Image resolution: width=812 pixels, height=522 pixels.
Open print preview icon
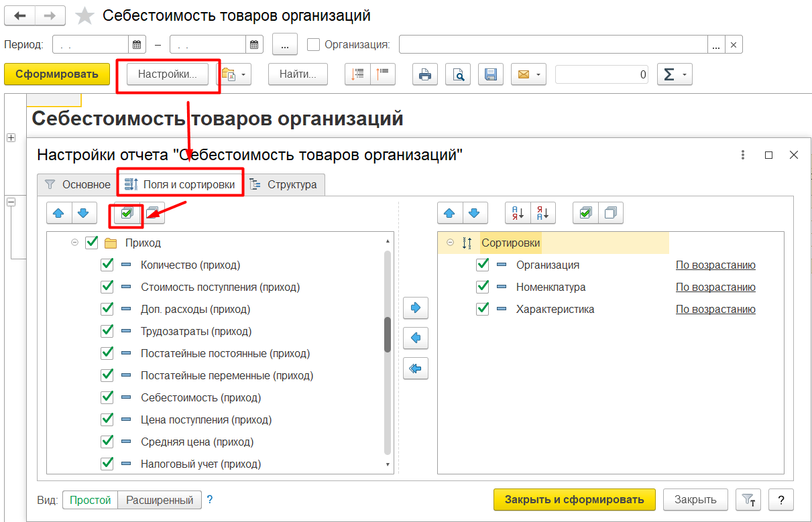pos(459,74)
